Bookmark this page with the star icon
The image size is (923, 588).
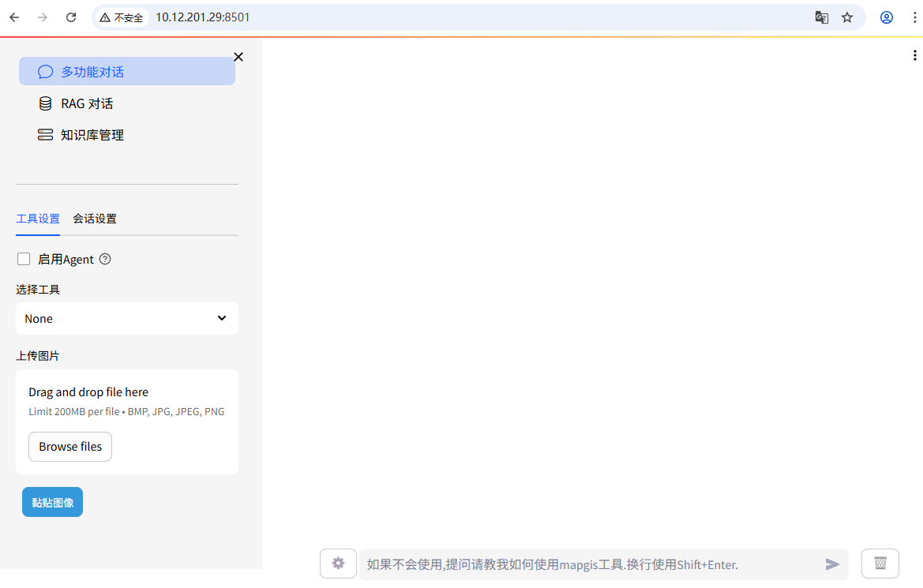pyautogui.click(x=847, y=17)
